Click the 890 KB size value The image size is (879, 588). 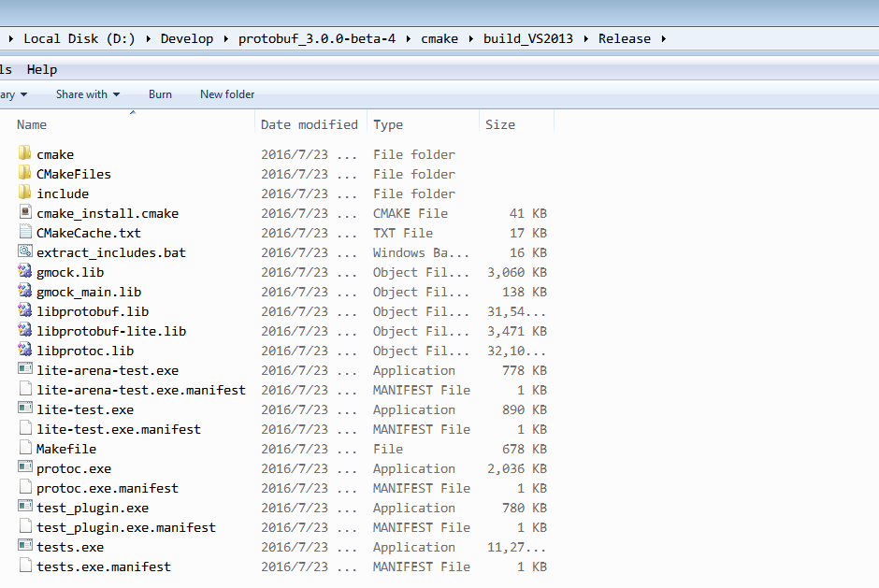pyautogui.click(x=525, y=409)
